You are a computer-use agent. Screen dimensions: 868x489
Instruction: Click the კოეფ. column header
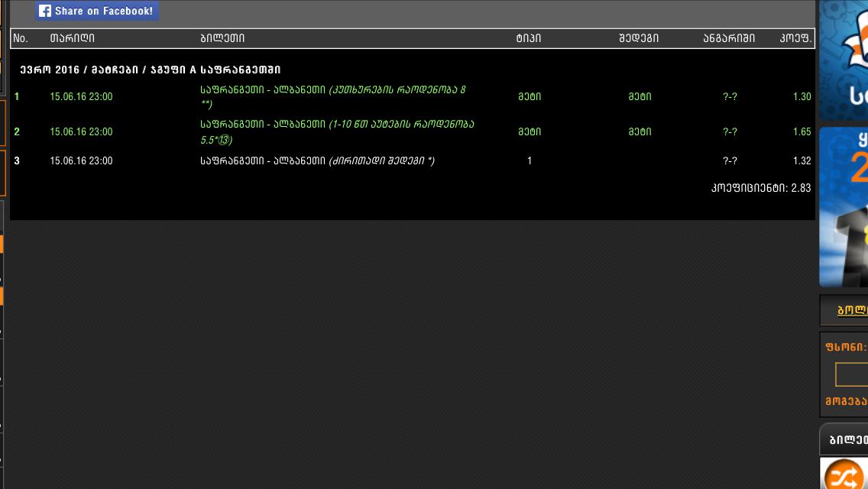click(x=795, y=38)
